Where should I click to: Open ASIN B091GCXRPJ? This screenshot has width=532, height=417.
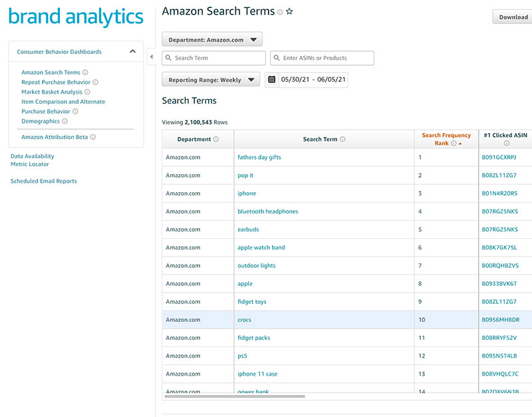[x=499, y=158]
